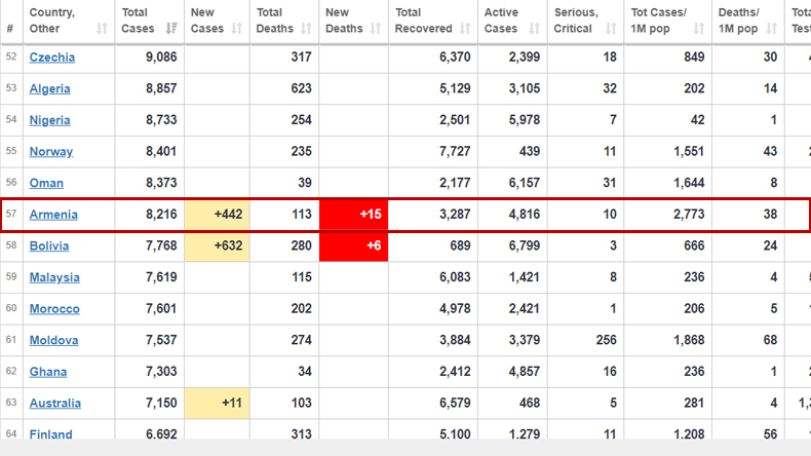
Task: Open the Armenia country link
Action: (53, 215)
